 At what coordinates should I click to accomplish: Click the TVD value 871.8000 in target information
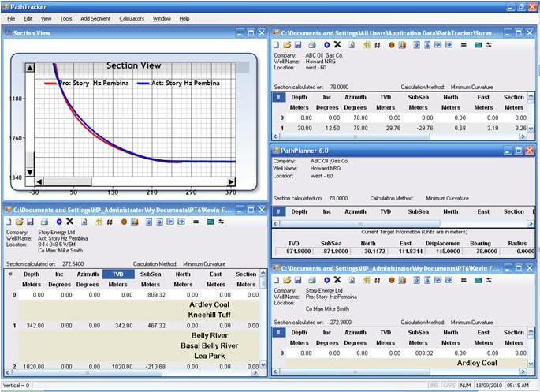(298, 251)
